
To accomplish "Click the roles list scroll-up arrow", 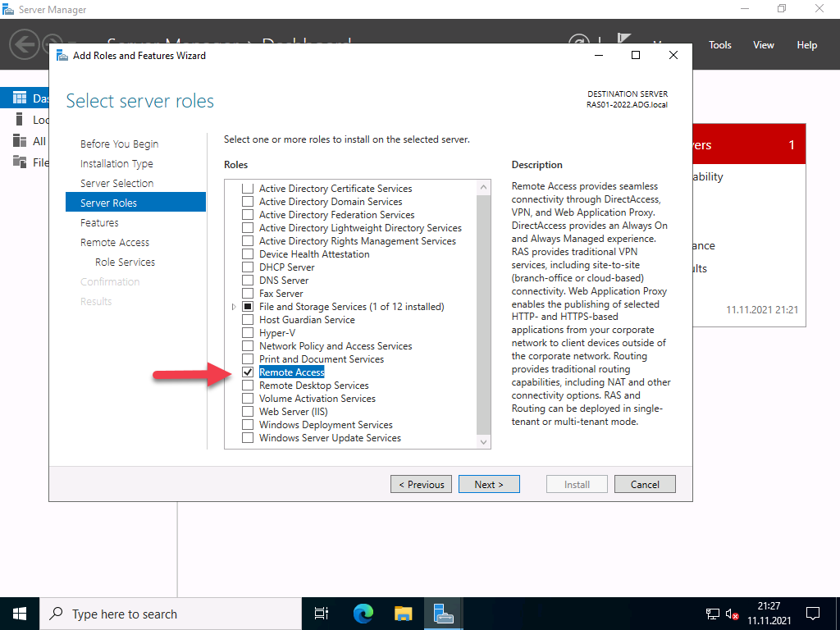I will (x=483, y=187).
